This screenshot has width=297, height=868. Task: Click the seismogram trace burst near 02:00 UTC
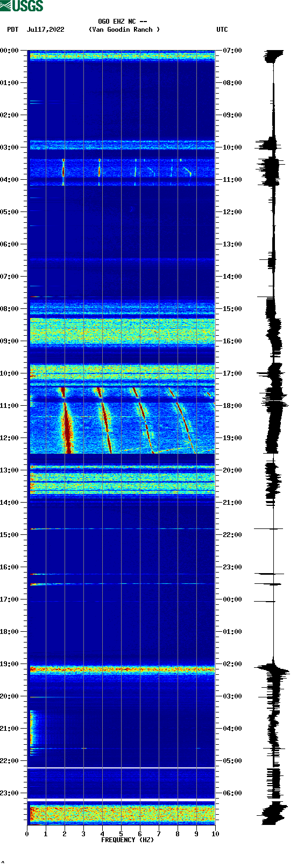273,671
